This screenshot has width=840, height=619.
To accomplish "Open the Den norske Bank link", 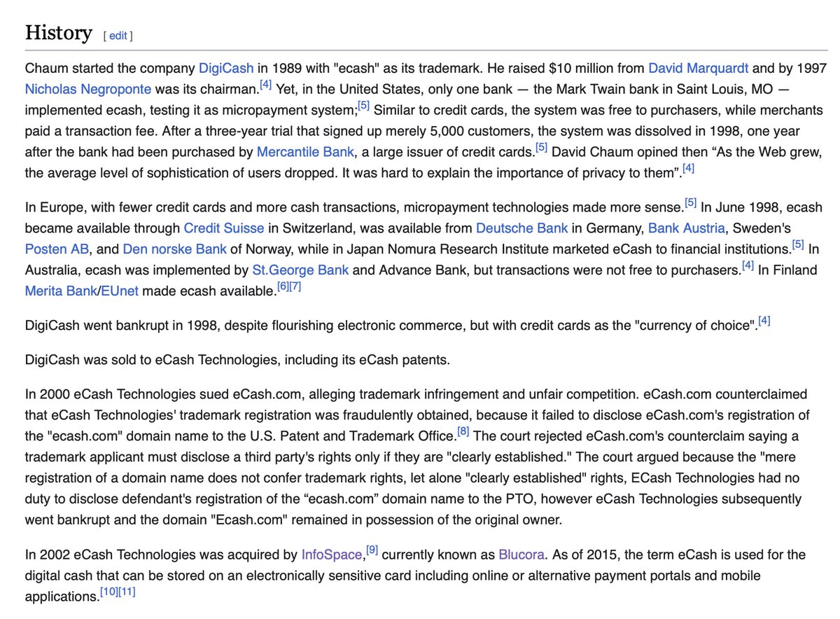I will tap(175, 249).
